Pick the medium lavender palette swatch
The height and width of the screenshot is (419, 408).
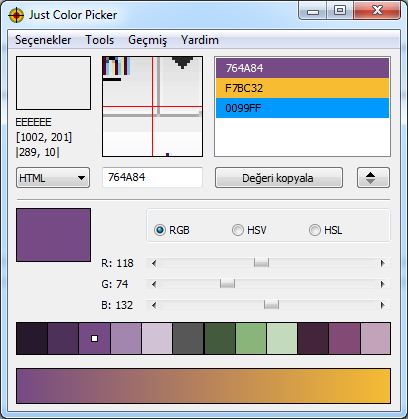pyautogui.click(x=126, y=338)
